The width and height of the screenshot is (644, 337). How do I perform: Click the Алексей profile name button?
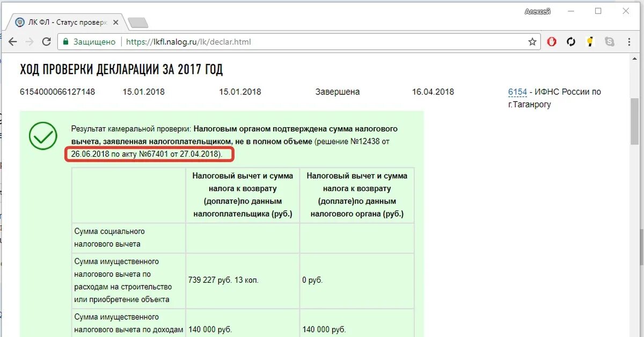click(x=537, y=11)
